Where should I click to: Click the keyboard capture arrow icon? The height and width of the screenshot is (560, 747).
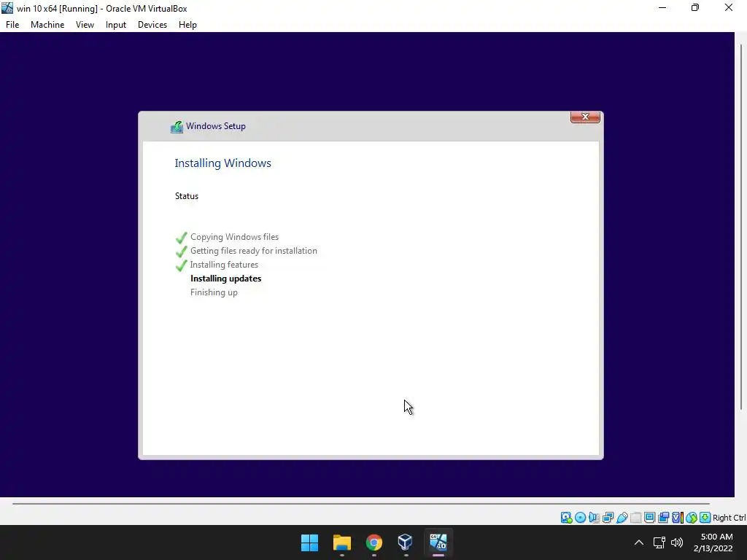tap(705, 517)
